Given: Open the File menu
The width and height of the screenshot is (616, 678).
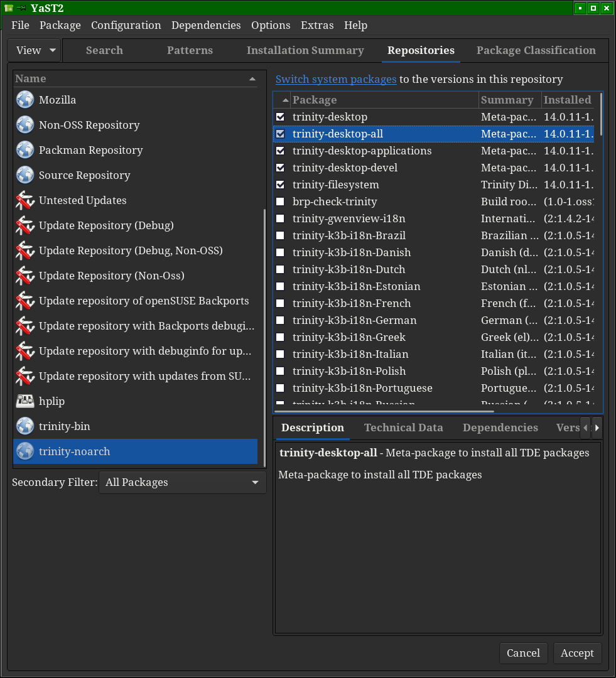Looking at the screenshot, I should (x=20, y=25).
